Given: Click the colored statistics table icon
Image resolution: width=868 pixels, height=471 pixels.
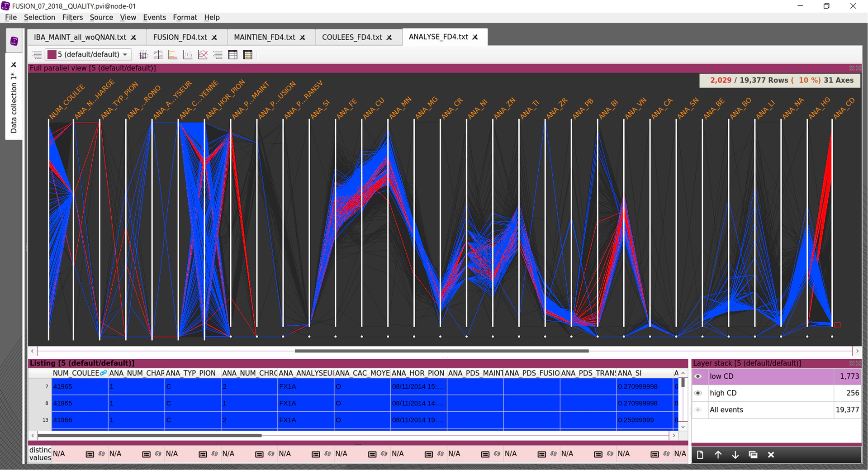Looking at the screenshot, I should [247, 55].
